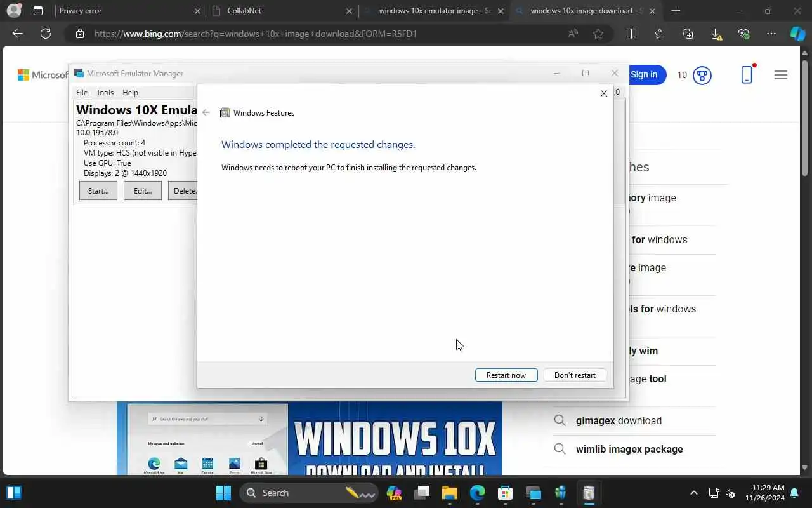Click the Edge address bar URL
Screen dimensions: 812x508
point(256,34)
